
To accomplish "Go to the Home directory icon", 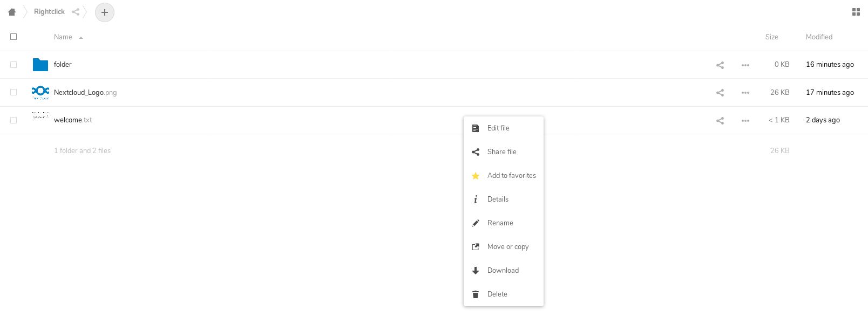I will pos(12,12).
